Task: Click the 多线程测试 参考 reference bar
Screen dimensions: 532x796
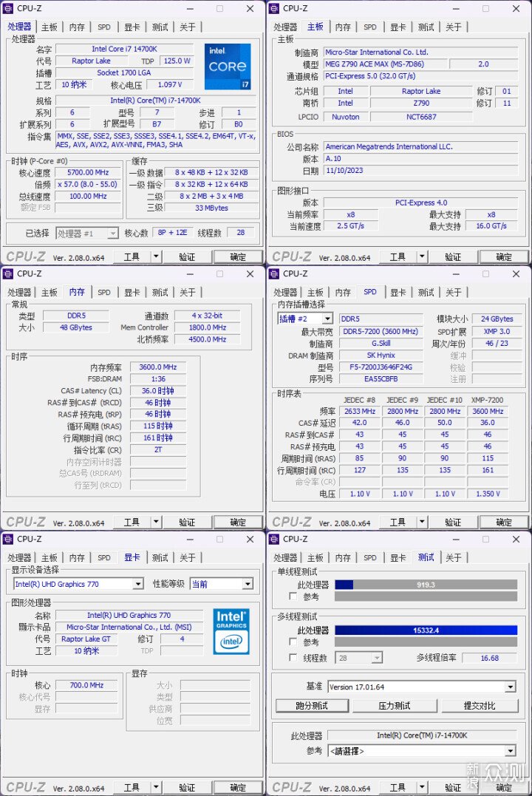Action: point(426,642)
